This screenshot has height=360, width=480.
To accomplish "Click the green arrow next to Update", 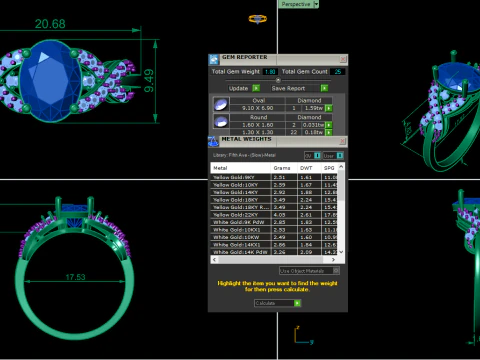I will tap(256, 88).
